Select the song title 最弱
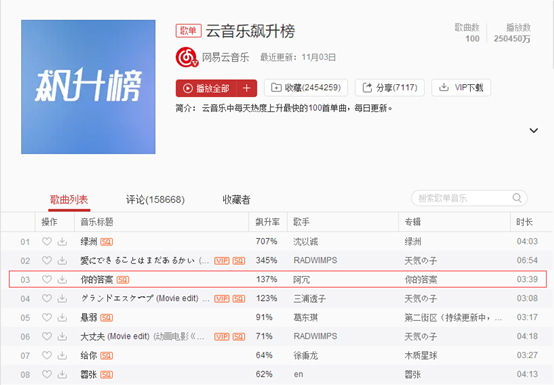 (89, 318)
